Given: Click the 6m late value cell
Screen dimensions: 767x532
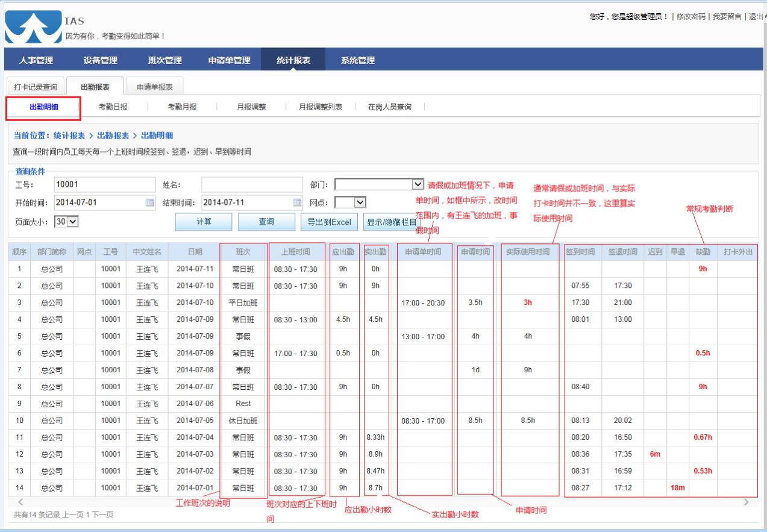Looking at the screenshot, I should [x=655, y=454].
